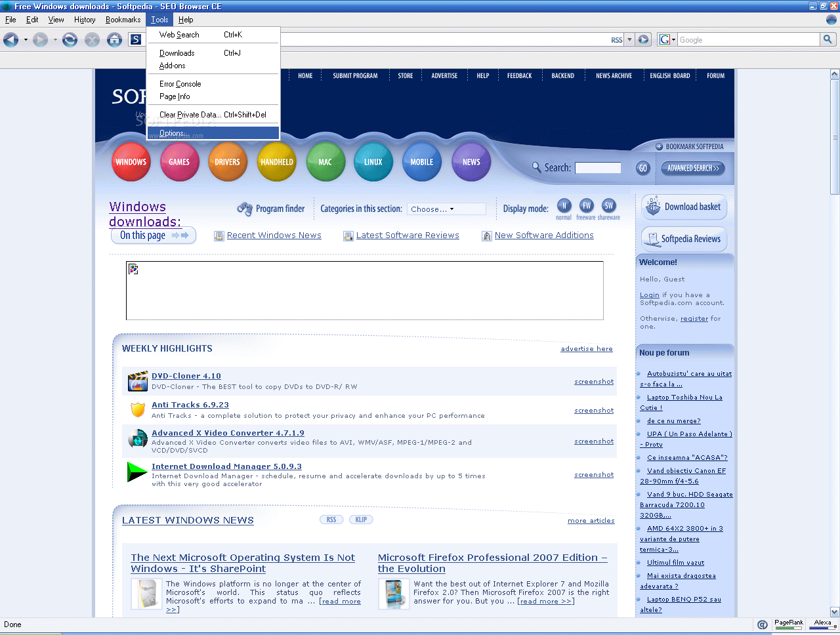Click the search magnifier icon

pyautogui.click(x=828, y=39)
